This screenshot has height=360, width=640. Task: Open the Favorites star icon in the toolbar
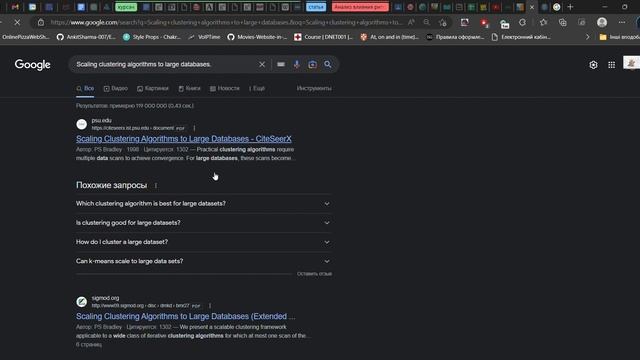pyautogui.click(x=543, y=22)
